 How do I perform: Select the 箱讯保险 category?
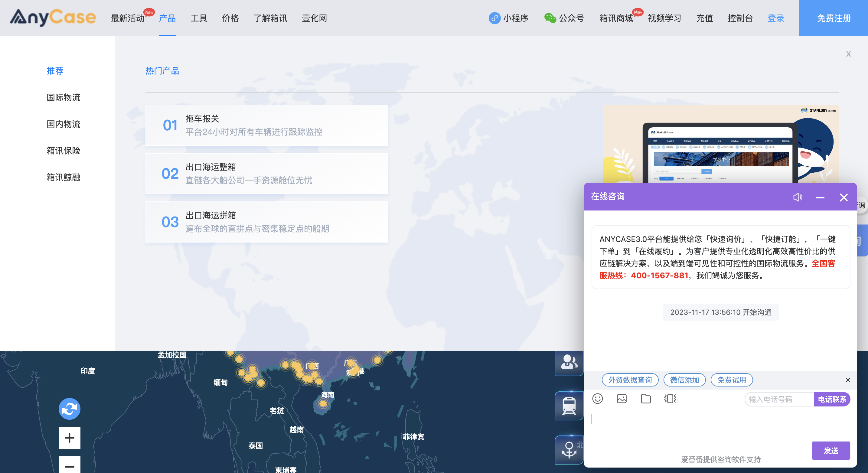click(63, 151)
